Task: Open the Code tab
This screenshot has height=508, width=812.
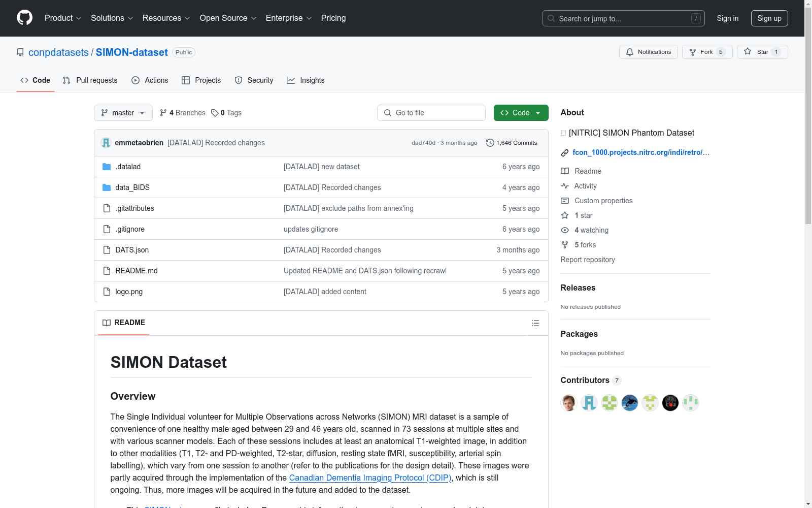Action: 36,80
